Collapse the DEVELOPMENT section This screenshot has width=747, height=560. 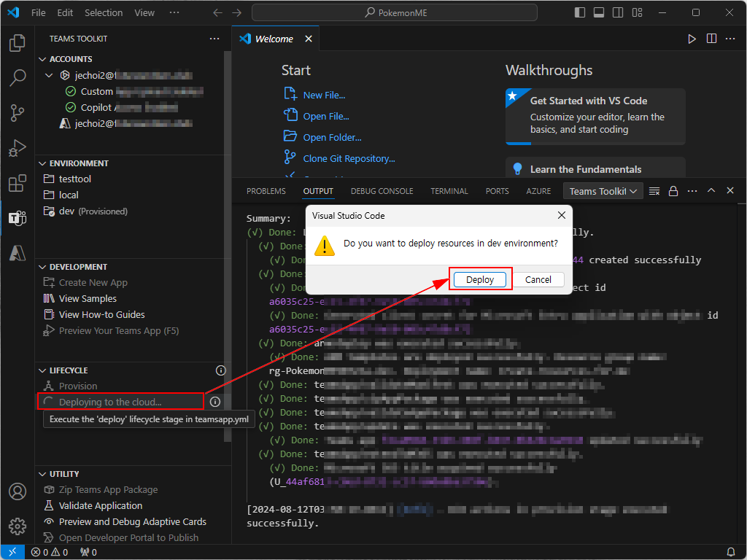pos(42,267)
